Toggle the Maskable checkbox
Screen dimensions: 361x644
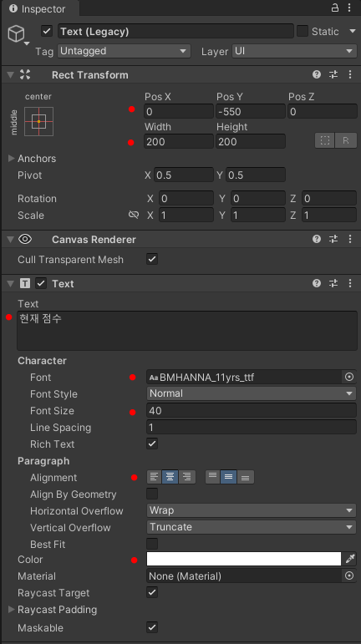tap(152, 627)
